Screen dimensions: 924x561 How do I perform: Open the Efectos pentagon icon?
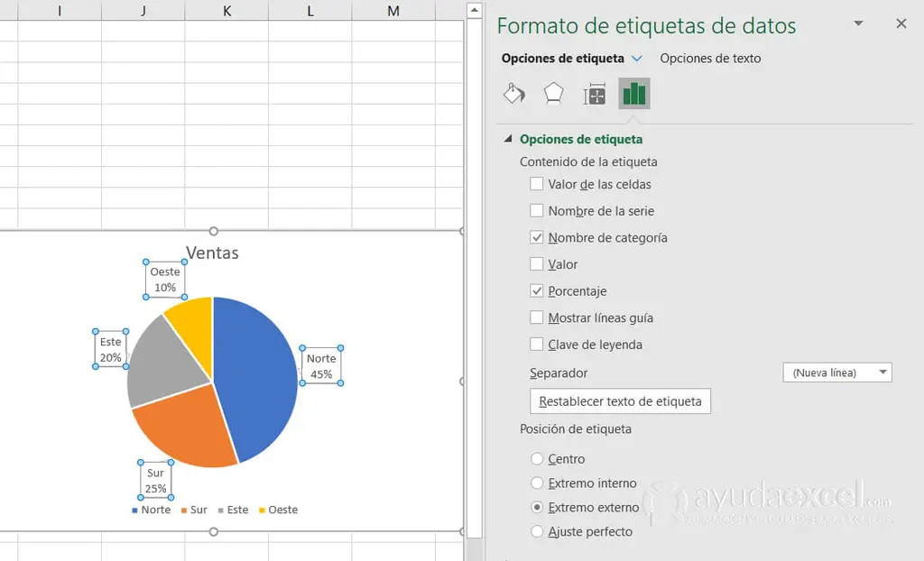coord(553,93)
